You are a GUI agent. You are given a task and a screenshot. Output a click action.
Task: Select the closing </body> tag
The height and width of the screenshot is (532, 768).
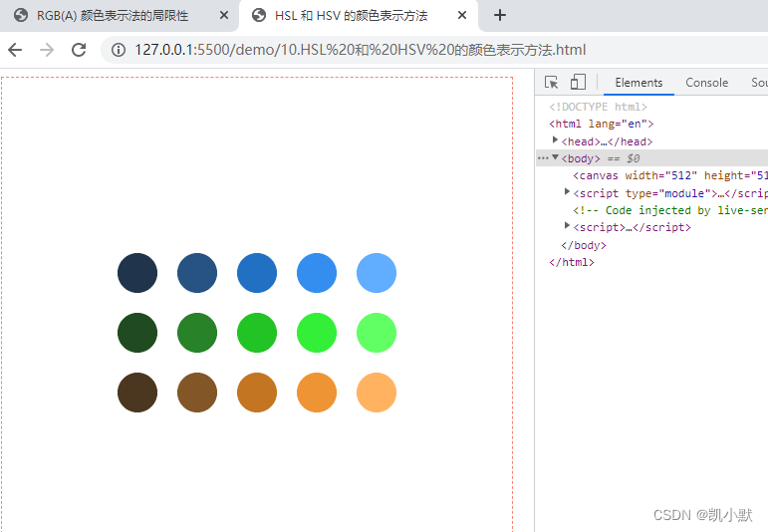tap(584, 245)
